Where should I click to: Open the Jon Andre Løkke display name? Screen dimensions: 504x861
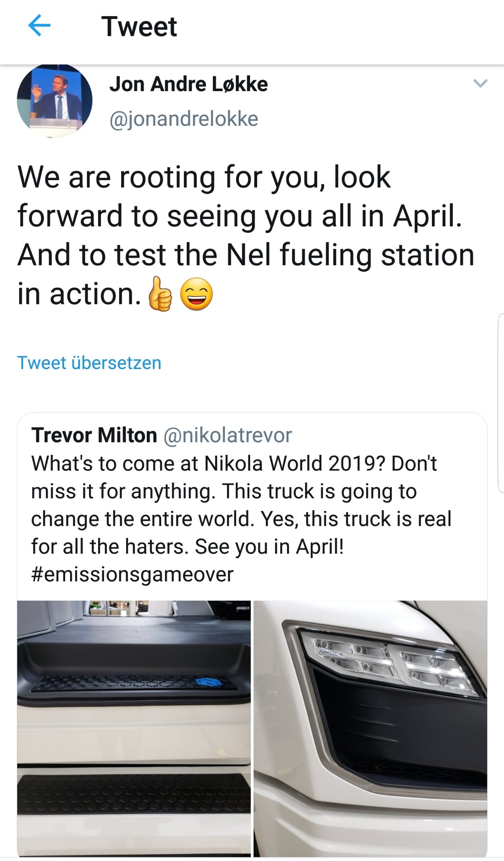coord(188,84)
